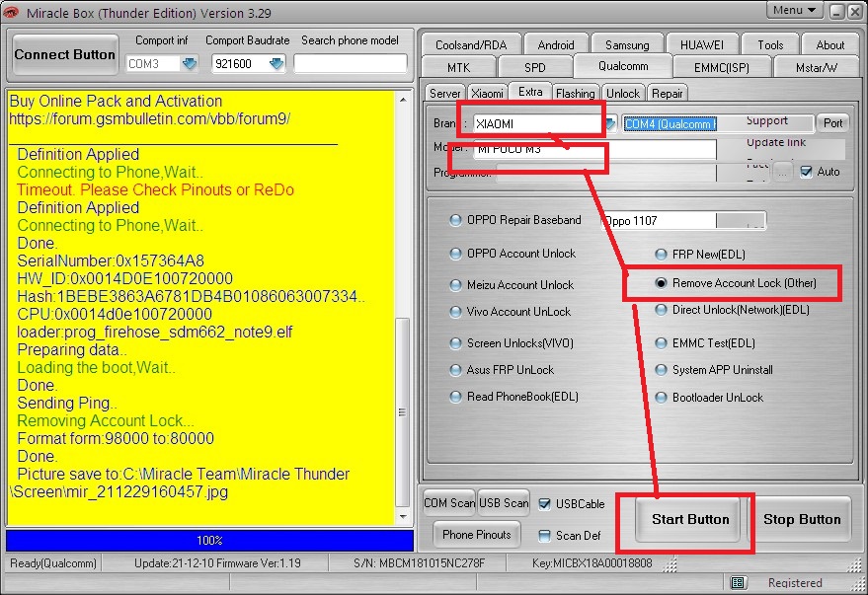Select the Extra sub-tab

[530, 92]
